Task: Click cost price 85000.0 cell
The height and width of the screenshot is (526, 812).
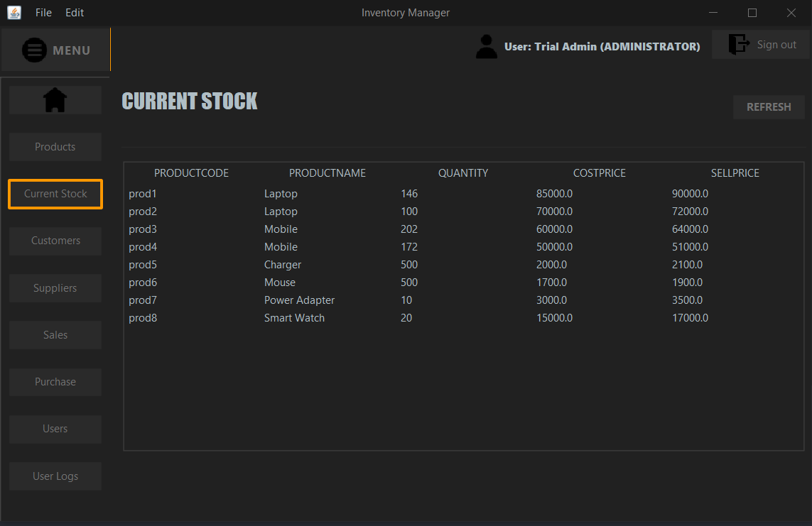Action: 599,194
